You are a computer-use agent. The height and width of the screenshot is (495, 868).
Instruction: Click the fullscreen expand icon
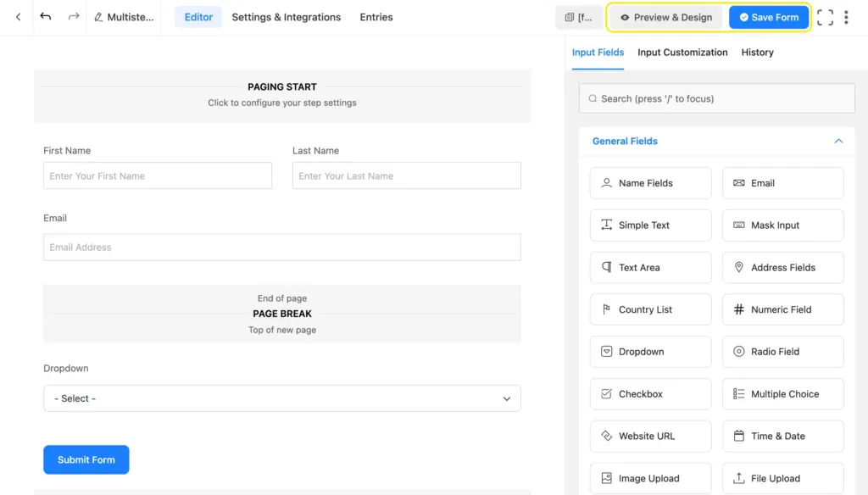pyautogui.click(x=825, y=17)
